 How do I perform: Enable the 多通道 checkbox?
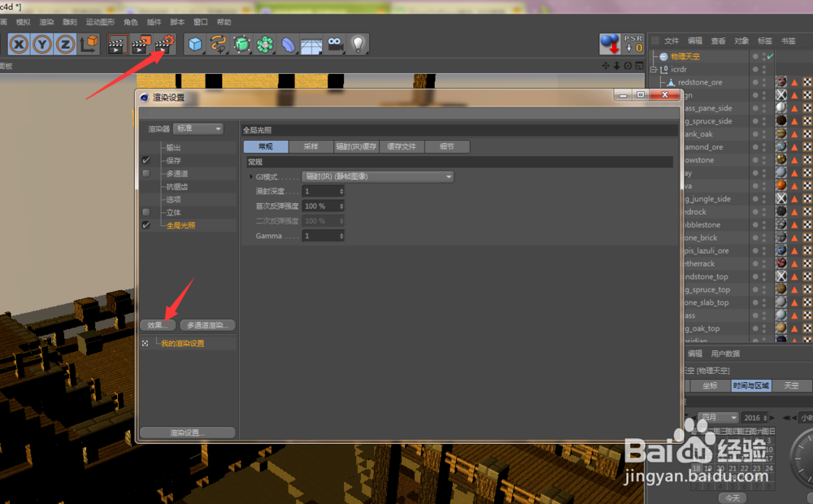coord(146,173)
